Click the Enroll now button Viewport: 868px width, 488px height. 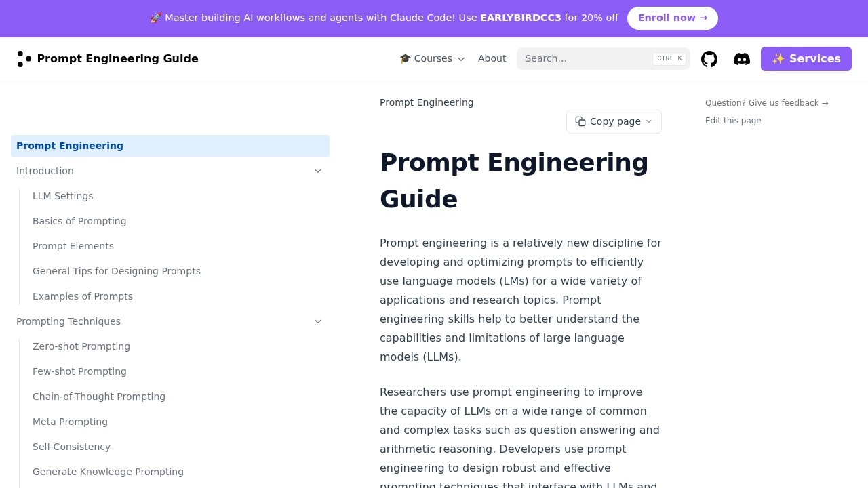672,18
